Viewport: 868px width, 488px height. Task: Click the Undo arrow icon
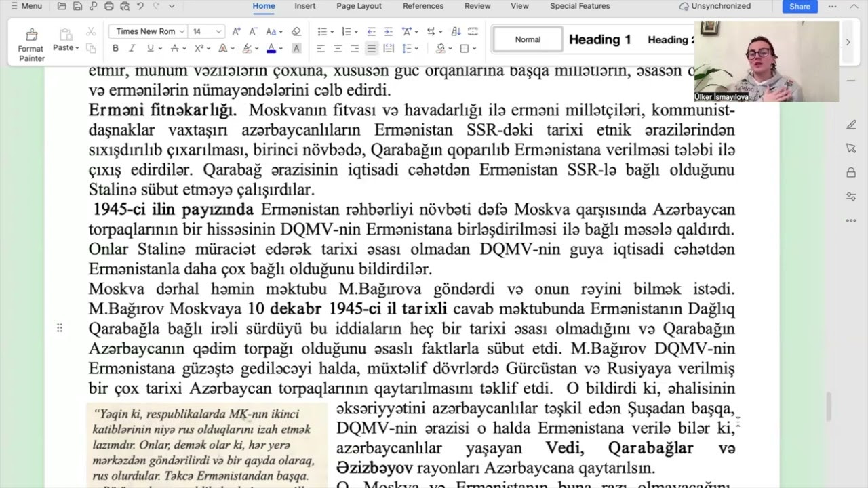[x=140, y=6]
